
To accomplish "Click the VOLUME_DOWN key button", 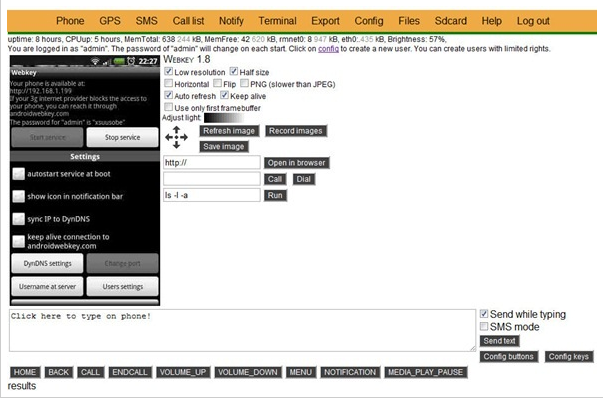I will (248, 372).
